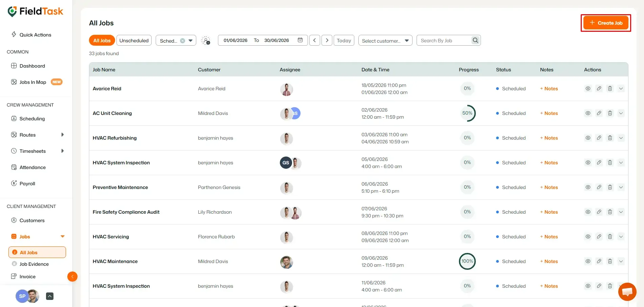The height and width of the screenshot is (307, 644).
Task: Open Payroll in sidebar
Action: point(23,184)
